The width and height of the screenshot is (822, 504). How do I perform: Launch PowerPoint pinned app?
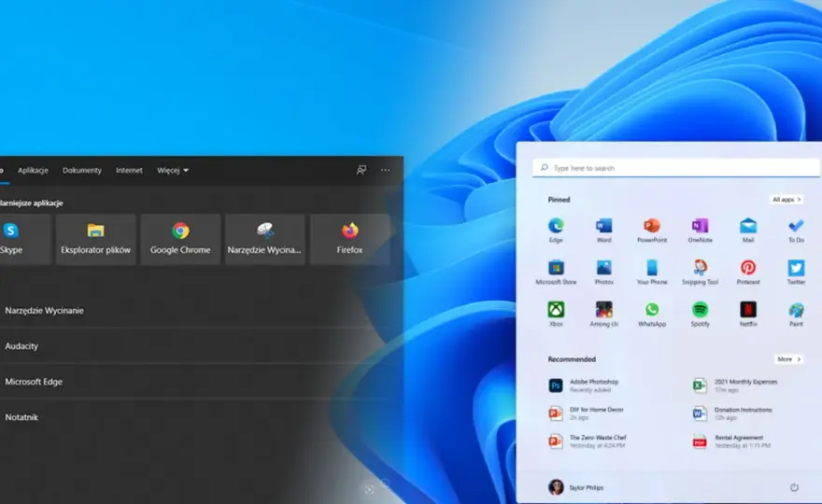652,231
